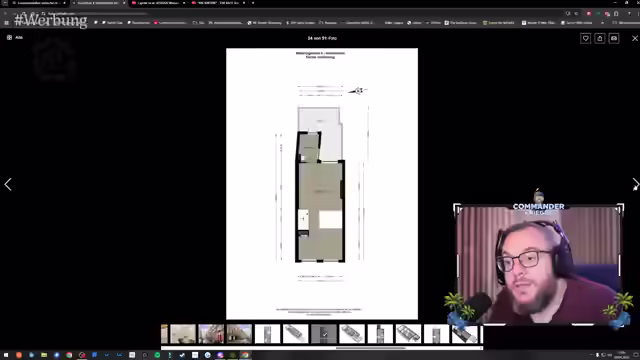Viewport: 640px width, 360px height.
Task: Close the third browser tab
Action: tap(184, 3)
